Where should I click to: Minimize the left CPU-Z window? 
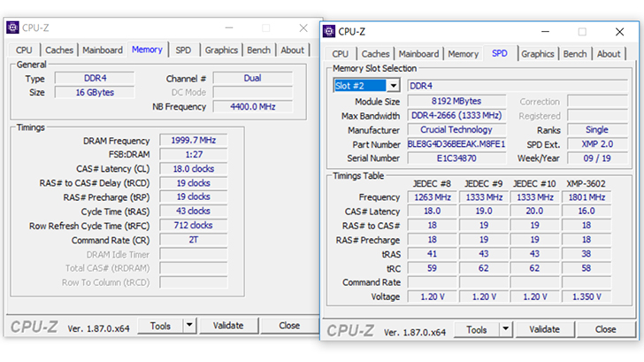click(229, 28)
